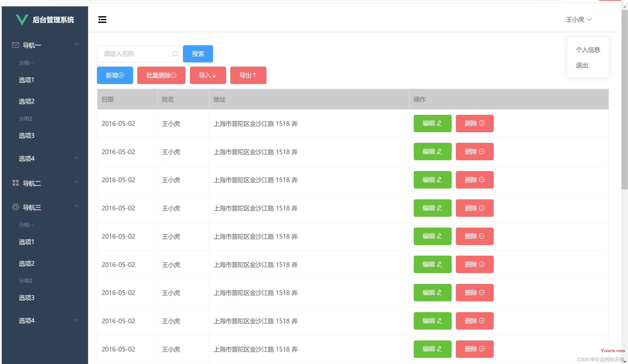The image size is (628, 364).
Task: Click the 导出 (Export) upload icon button
Action: 248,75
